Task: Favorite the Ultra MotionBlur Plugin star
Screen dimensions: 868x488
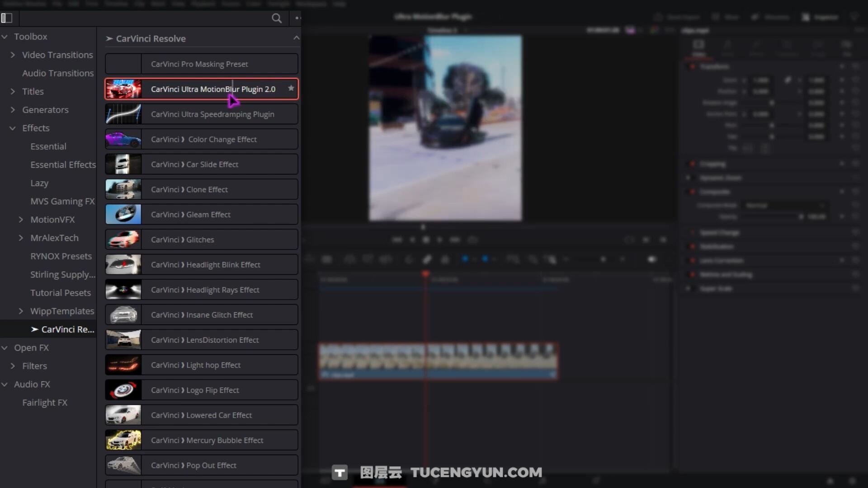Action: point(291,88)
